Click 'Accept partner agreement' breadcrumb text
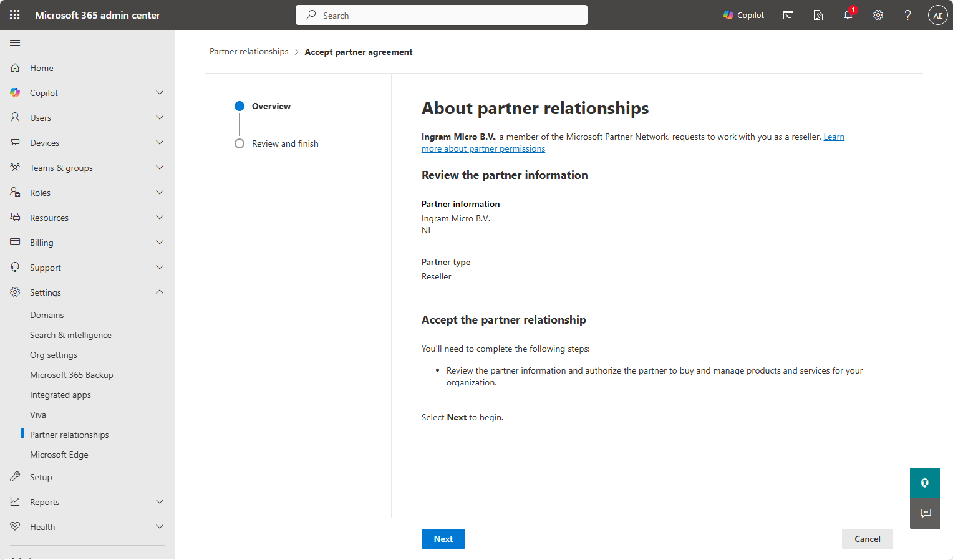 359,52
